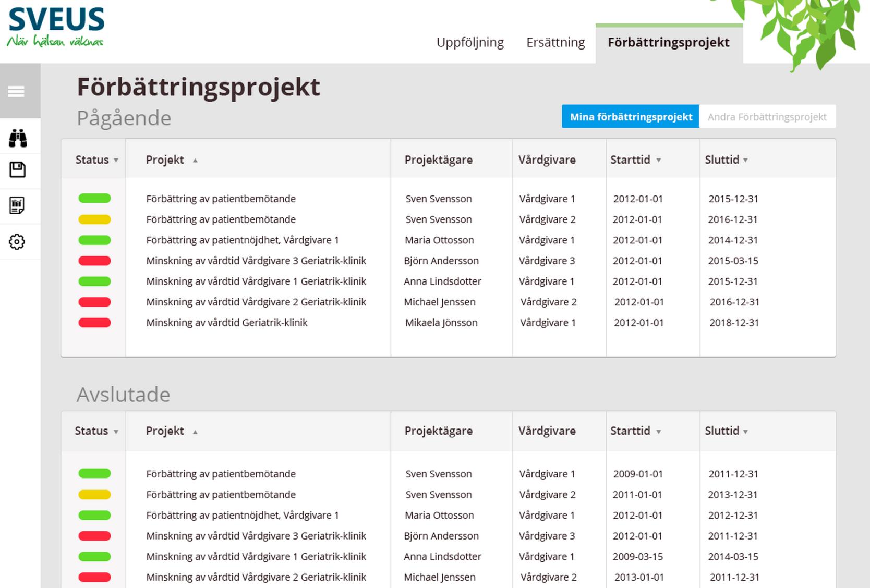Open Avslutade Förbättring av patientnöjdhet, Vårdgivare 1
The height and width of the screenshot is (588, 870).
click(243, 516)
